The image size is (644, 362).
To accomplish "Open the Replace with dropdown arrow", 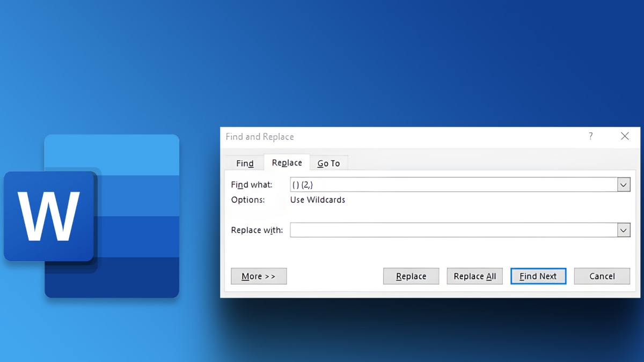I will [x=624, y=230].
